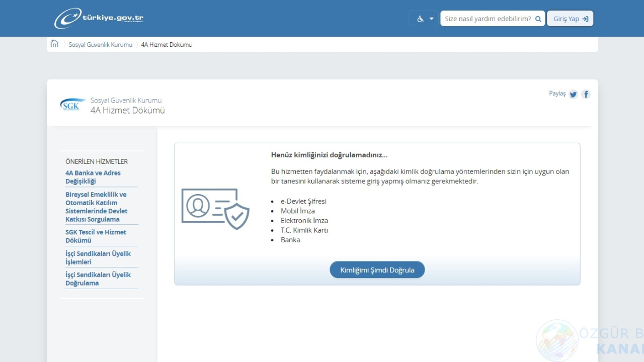Click 'e-Devlet Şifresi' list item
Viewport: 644px width, 362px height.
(303, 201)
